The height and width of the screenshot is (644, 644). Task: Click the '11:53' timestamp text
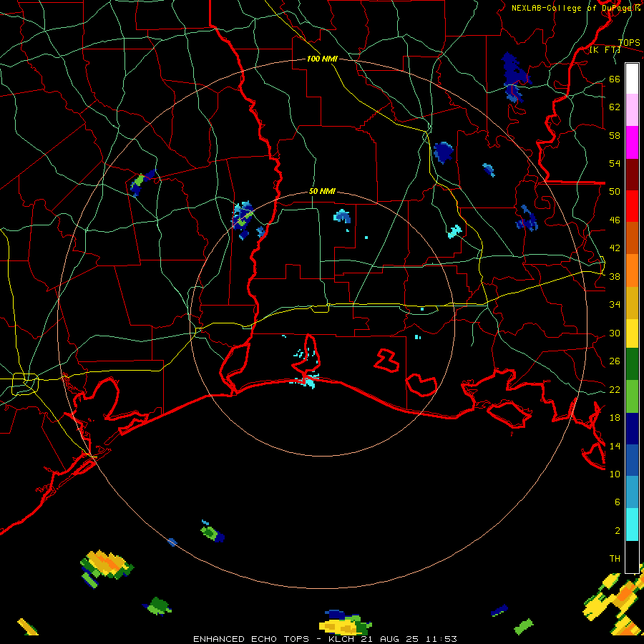(x=442, y=639)
